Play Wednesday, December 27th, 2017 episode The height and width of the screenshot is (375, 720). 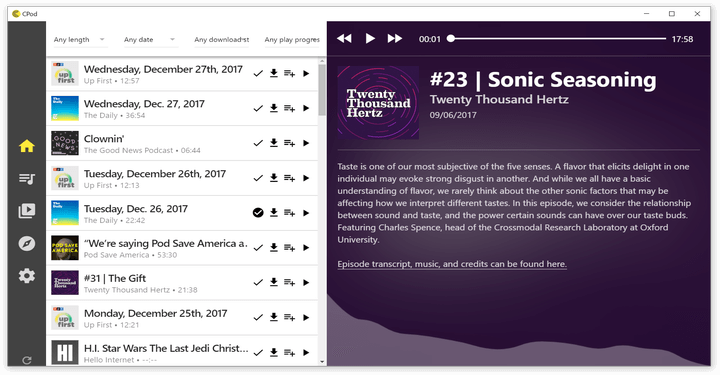[306, 73]
